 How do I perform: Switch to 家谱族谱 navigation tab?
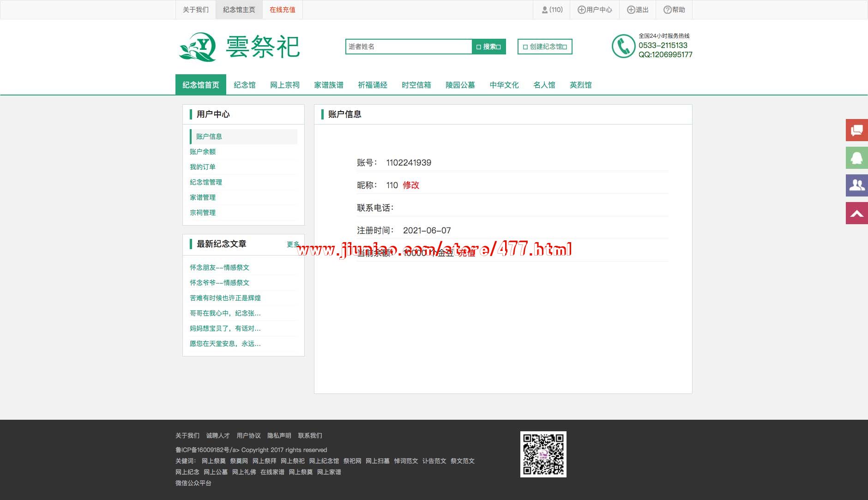(x=328, y=85)
